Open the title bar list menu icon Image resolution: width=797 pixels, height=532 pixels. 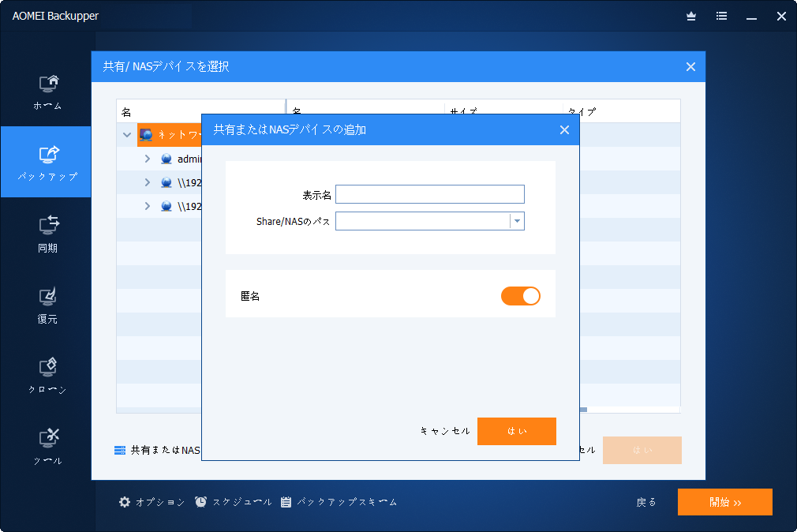721,17
